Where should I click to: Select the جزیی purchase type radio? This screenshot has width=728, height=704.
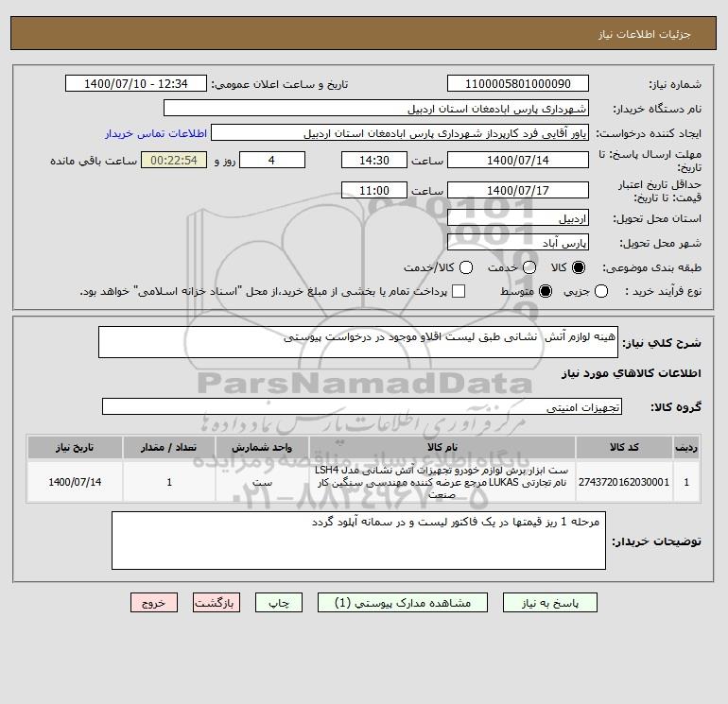[x=601, y=291]
